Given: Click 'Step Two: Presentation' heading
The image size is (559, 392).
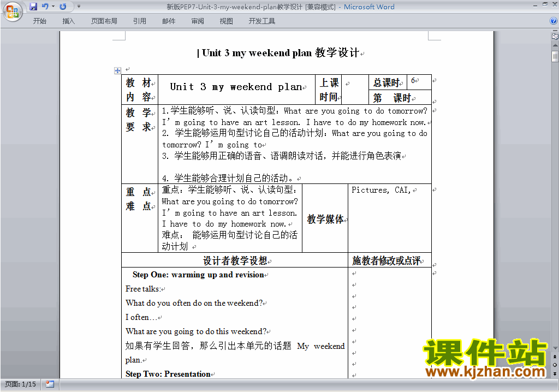Looking at the screenshot, I should 168,374.
